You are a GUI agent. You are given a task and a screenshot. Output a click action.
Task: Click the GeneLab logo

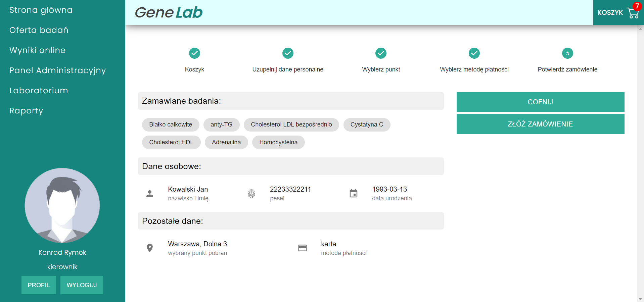169,12
